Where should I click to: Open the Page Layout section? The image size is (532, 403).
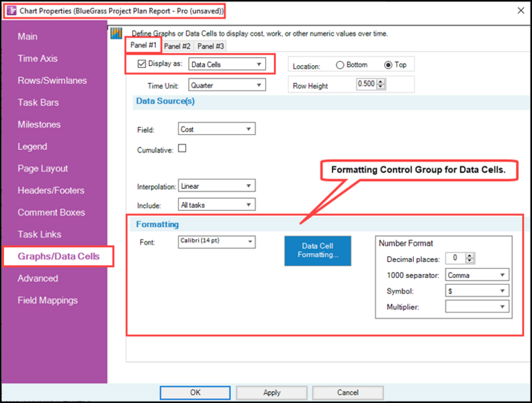(x=43, y=169)
